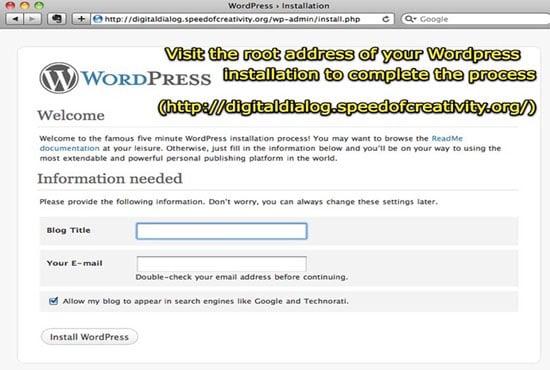The height and width of the screenshot is (370, 550).
Task: Click the browser forward arrow button
Action: pyautogui.click(x=32, y=19)
